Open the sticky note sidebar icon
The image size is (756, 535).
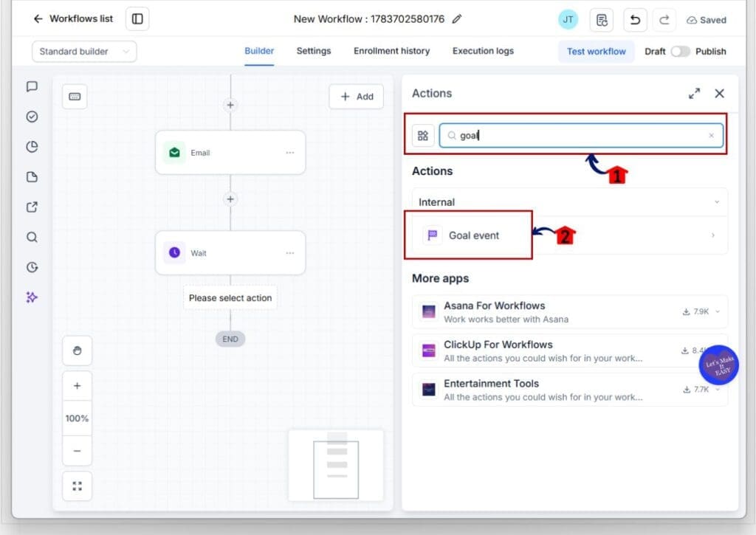pos(32,177)
